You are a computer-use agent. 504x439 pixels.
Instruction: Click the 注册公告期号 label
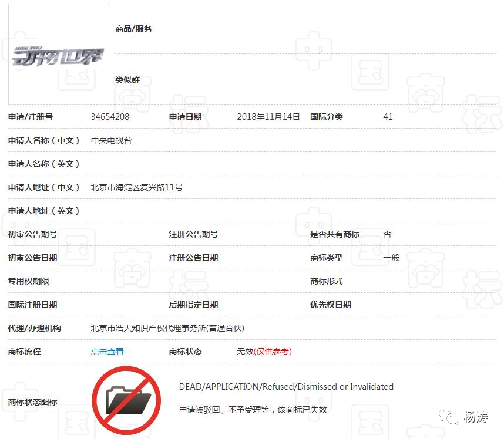(193, 234)
